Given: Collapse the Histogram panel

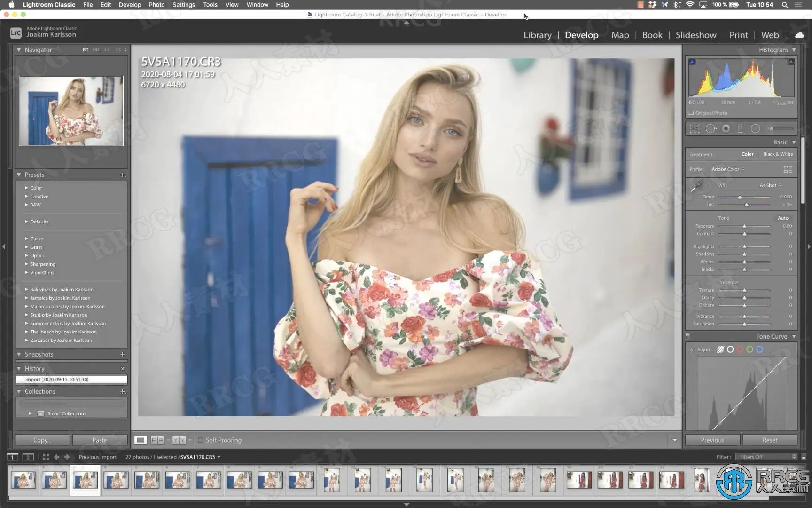Looking at the screenshot, I should (x=794, y=50).
